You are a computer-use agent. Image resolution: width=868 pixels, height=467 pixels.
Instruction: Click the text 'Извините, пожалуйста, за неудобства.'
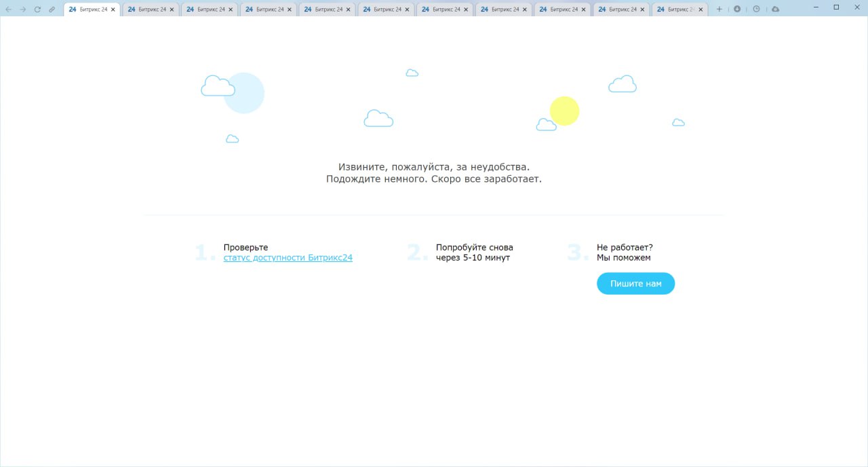(434, 167)
